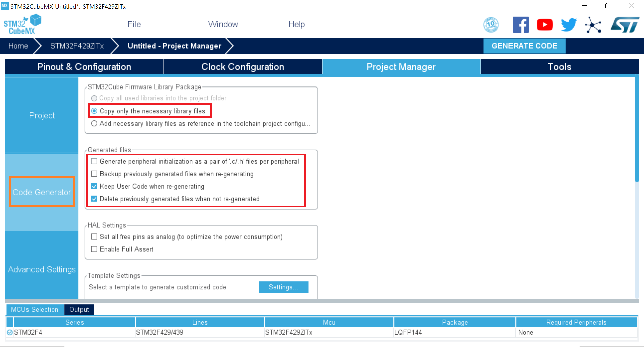This screenshot has height=347, width=644.
Task: Click the Lines column header
Action: pyautogui.click(x=200, y=322)
